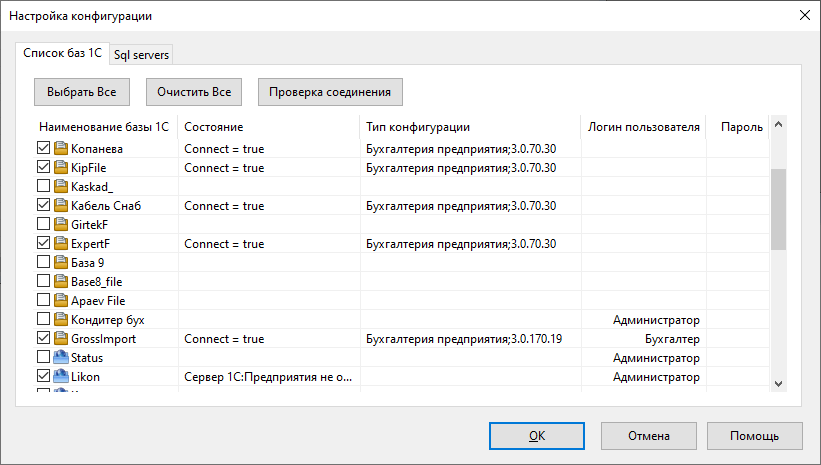Click the folder icon for Kaskad_
The image size is (821, 465).
(61, 186)
